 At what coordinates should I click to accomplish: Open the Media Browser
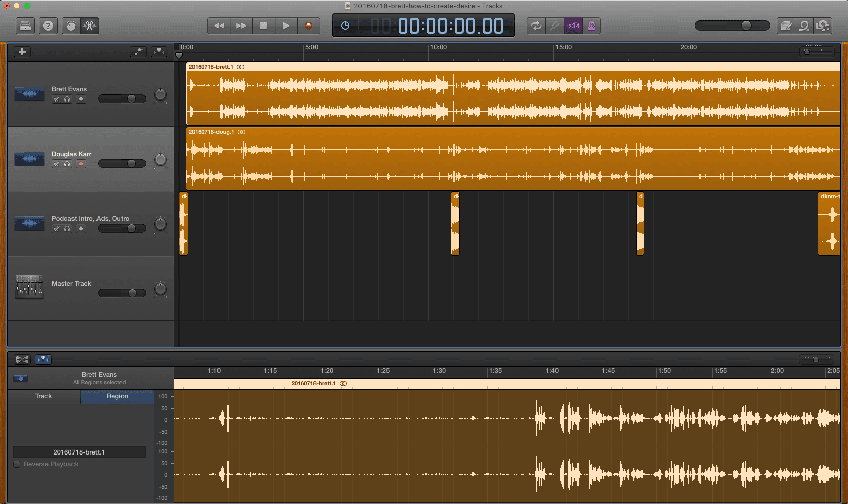pyautogui.click(x=822, y=26)
